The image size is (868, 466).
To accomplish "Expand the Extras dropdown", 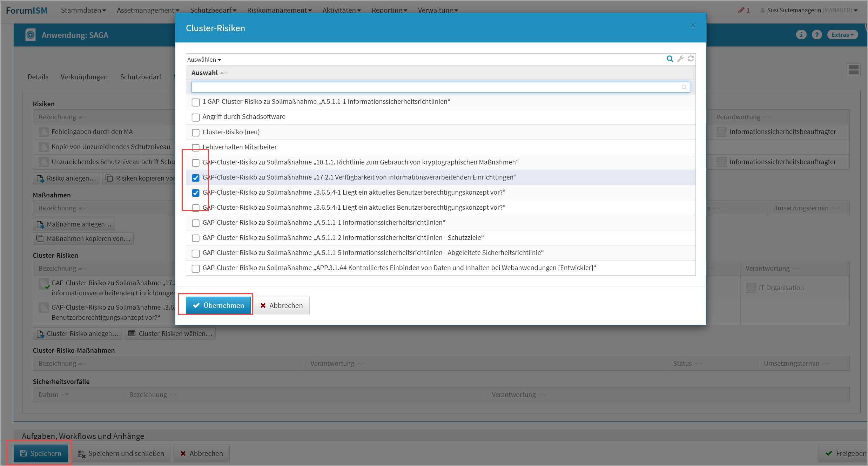I will coord(842,35).
